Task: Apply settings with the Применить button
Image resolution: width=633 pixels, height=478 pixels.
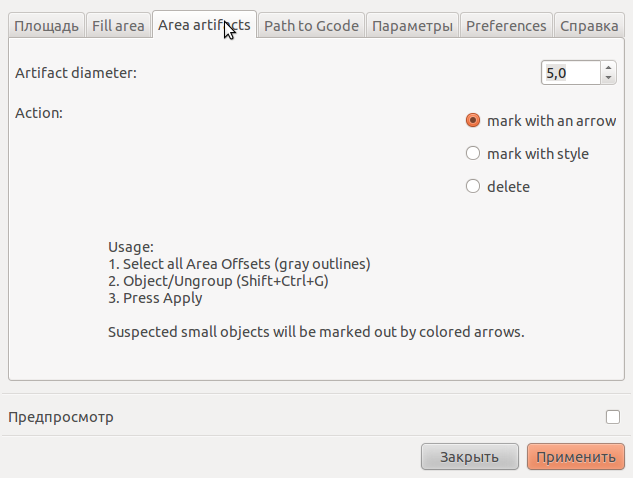Action: pos(576,457)
